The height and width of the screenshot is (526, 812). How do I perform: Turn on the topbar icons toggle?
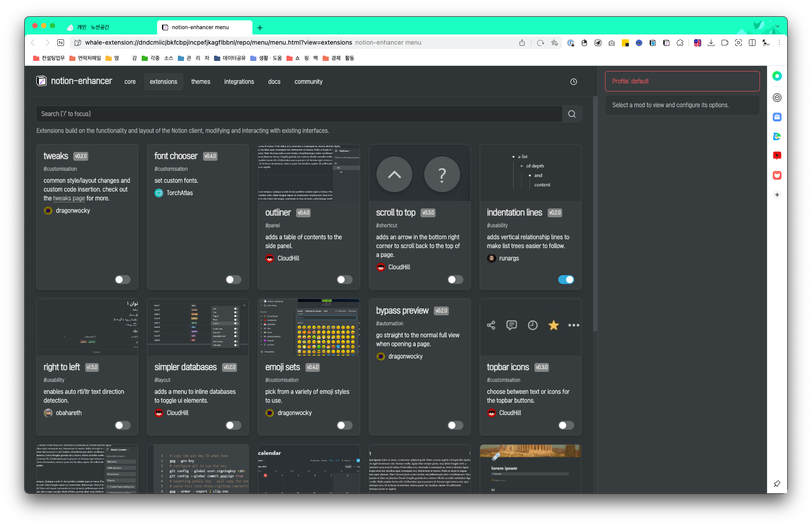click(566, 425)
